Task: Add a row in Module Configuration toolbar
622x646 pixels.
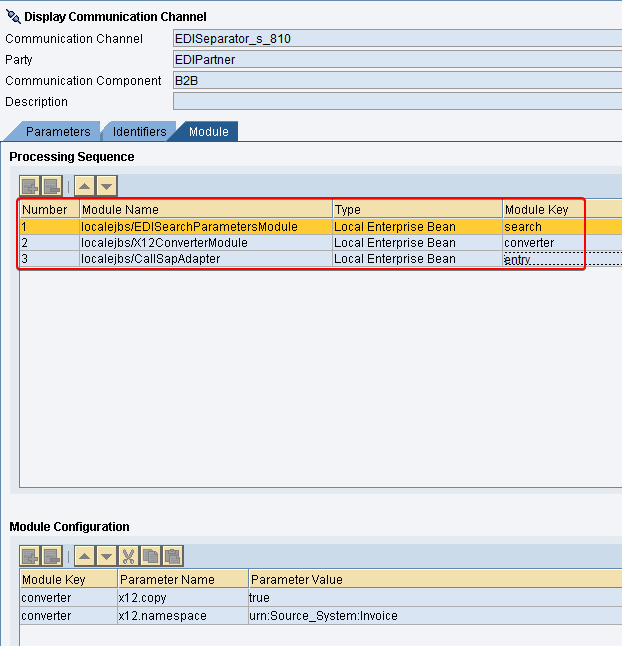Action: [30, 557]
